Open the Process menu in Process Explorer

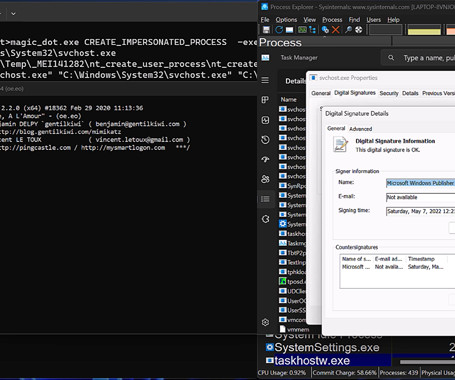tap(332, 20)
